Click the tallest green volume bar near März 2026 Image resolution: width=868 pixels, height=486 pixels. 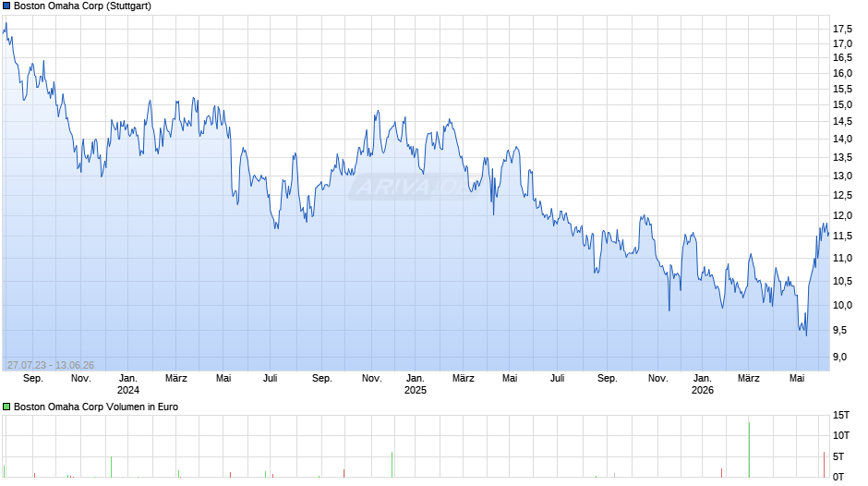[749, 450]
